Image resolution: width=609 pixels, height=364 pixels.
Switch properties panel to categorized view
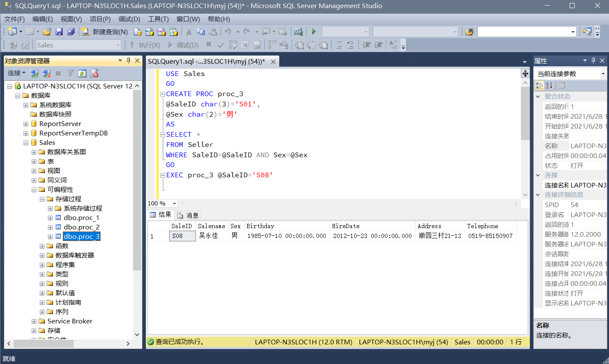pyautogui.click(x=539, y=85)
